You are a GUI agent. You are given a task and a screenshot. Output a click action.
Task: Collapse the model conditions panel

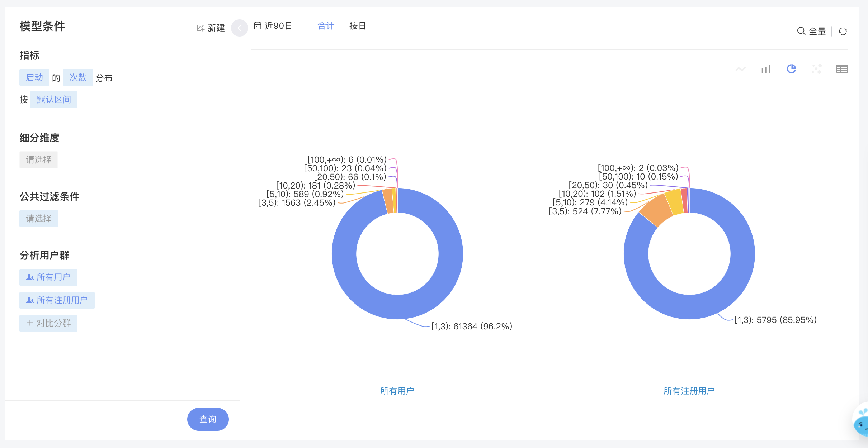(x=239, y=28)
